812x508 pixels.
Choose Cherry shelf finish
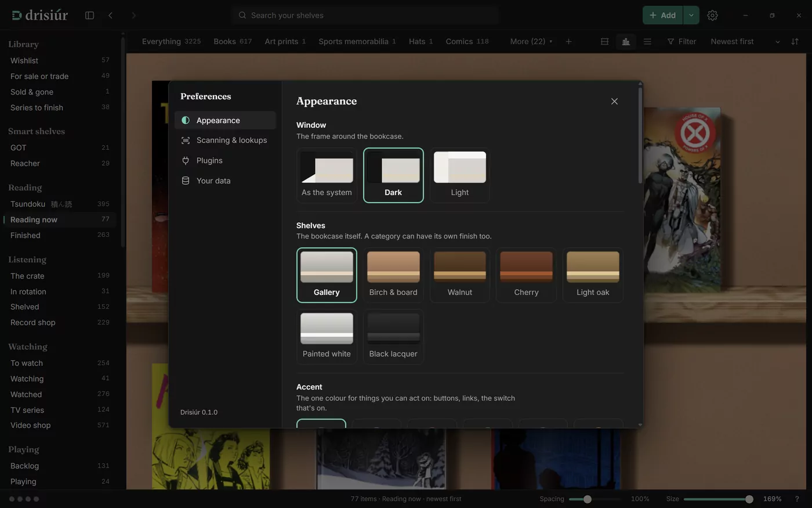pyautogui.click(x=527, y=275)
